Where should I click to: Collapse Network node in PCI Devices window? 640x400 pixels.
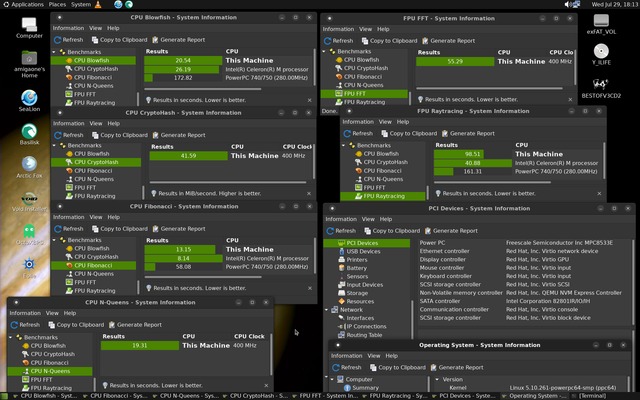tap(327, 310)
